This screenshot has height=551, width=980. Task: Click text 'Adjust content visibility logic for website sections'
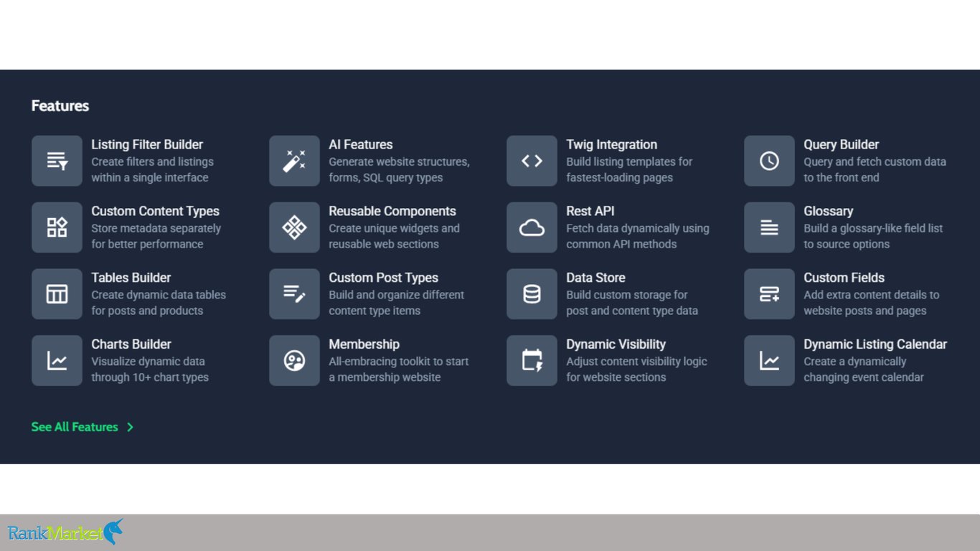[637, 370]
